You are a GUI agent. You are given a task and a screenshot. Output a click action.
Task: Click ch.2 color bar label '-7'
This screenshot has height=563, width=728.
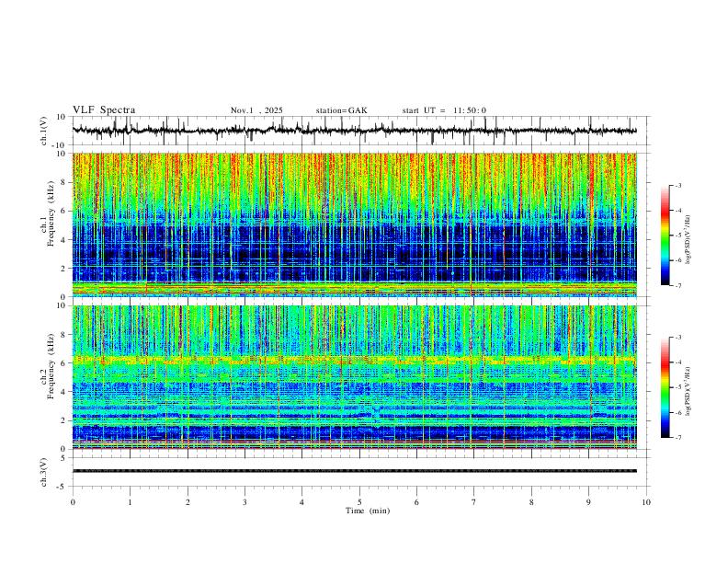pyautogui.click(x=678, y=438)
